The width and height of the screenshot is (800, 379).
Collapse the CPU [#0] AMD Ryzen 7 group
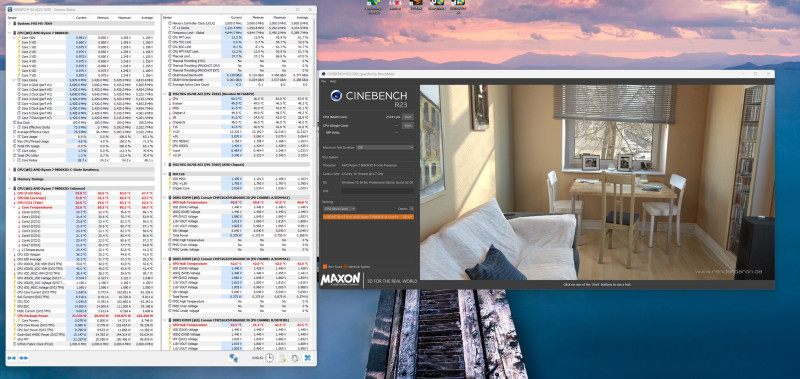pyautogui.click(x=9, y=32)
